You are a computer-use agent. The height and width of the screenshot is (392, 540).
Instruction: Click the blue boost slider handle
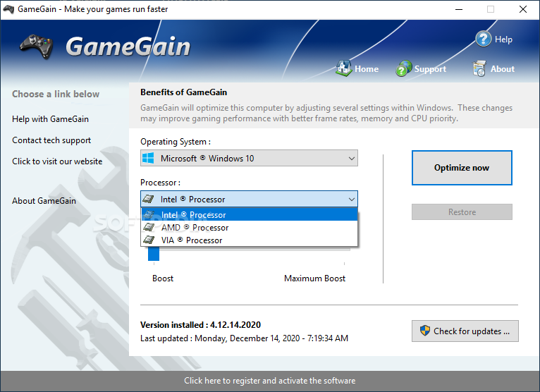(x=154, y=255)
